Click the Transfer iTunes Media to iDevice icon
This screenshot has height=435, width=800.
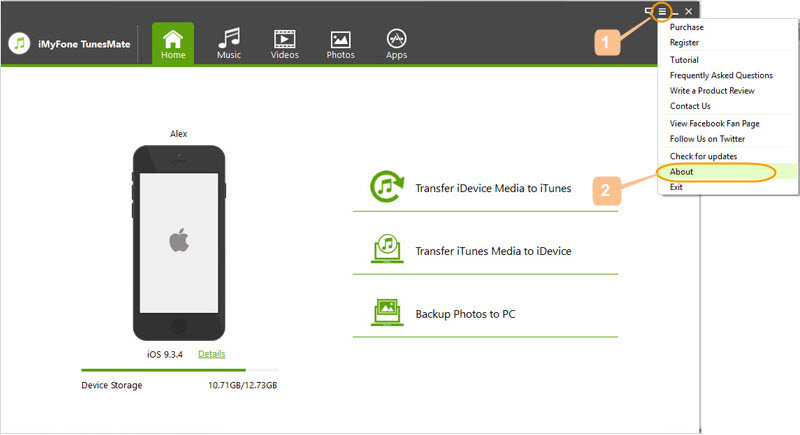[x=387, y=249]
